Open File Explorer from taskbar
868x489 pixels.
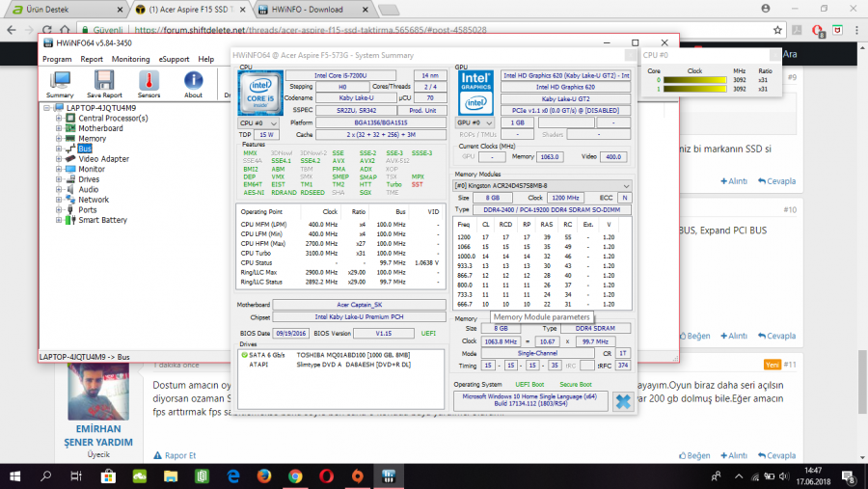(171, 476)
